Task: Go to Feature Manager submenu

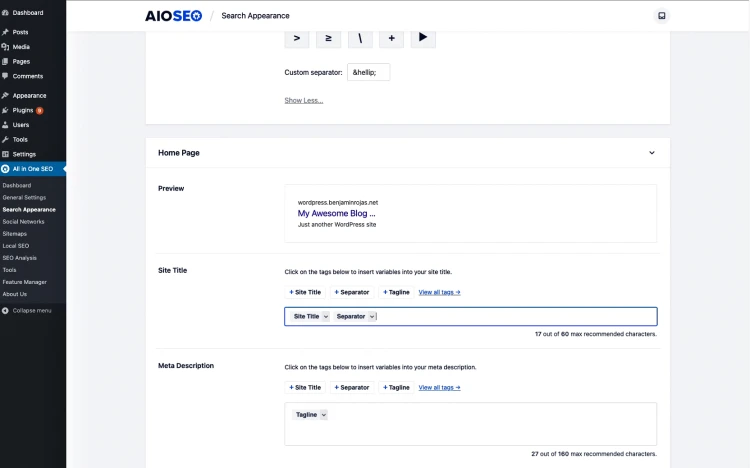Action: coord(24,282)
